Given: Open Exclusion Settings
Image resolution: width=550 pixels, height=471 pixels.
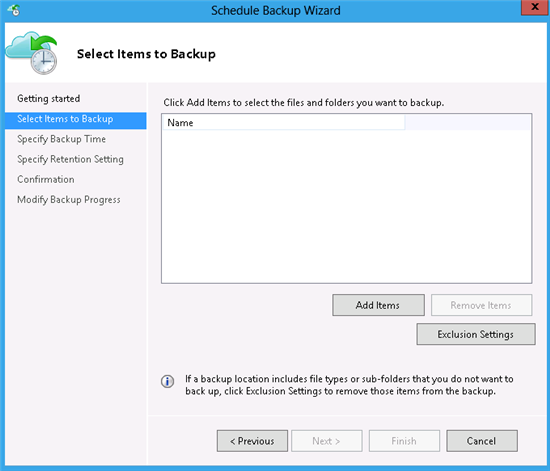Looking at the screenshot, I should click(476, 334).
